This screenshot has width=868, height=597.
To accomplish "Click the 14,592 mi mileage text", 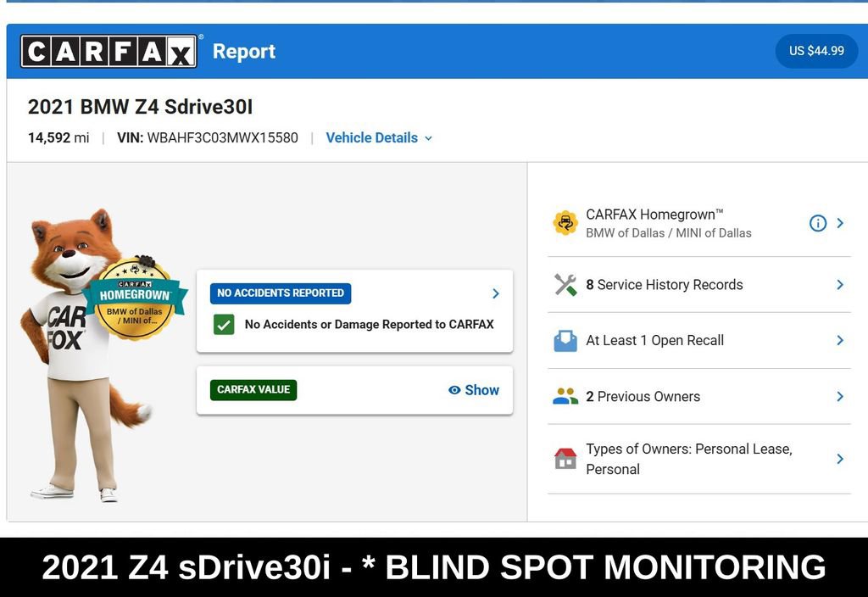I will 58,138.
